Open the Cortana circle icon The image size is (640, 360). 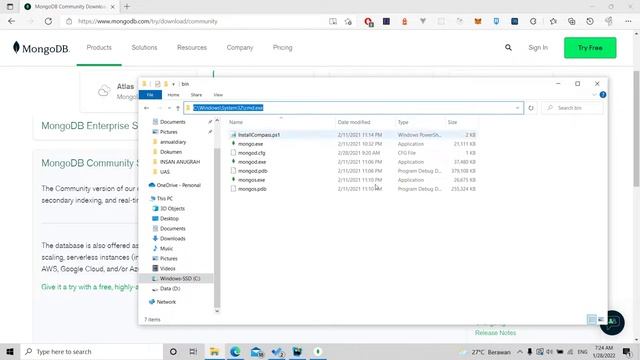pos(173,351)
